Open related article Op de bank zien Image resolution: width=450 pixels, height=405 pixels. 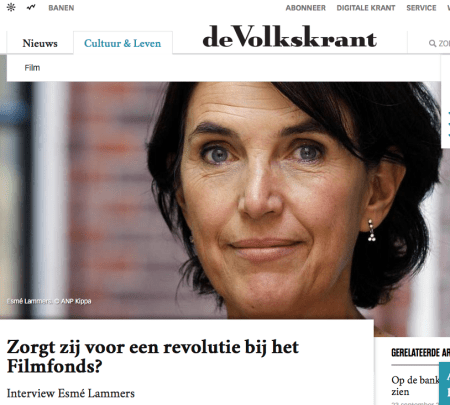pyautogui.click(x=416, y=386)
